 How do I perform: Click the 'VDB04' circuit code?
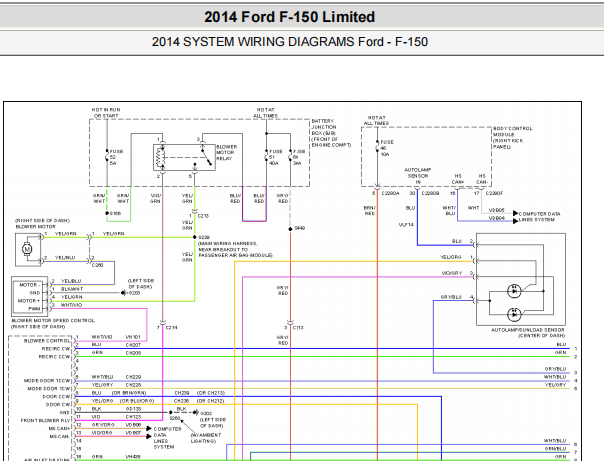click(x=497, y=218)
